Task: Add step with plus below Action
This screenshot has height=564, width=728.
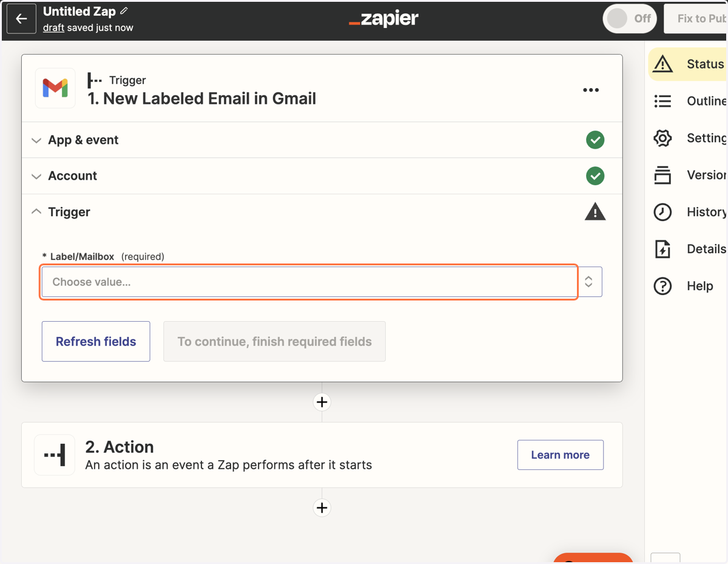Action: [322, 508]
